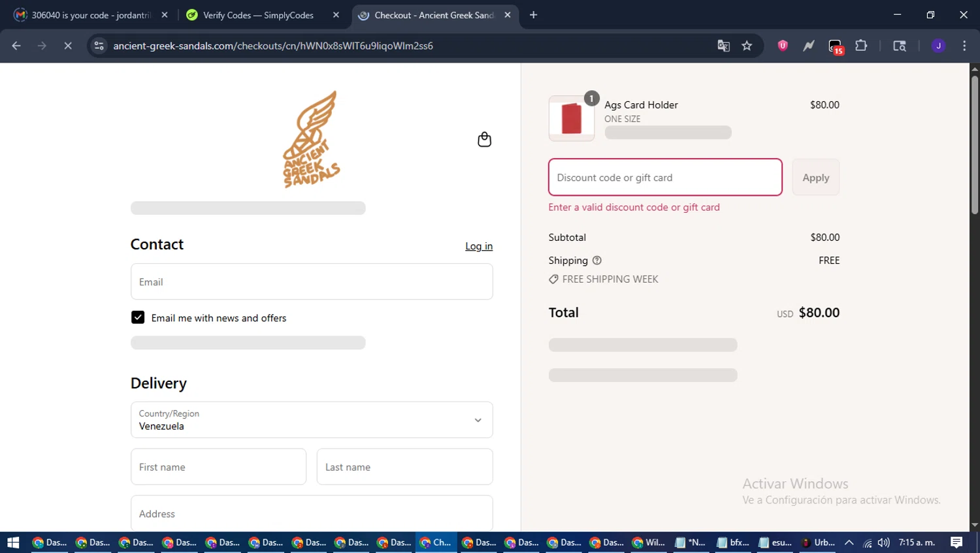Image resolution: width=980 pixels, height=553 pixels.
Task: Open the bfx... Notepad taskbar item
Action: [732, 543]
